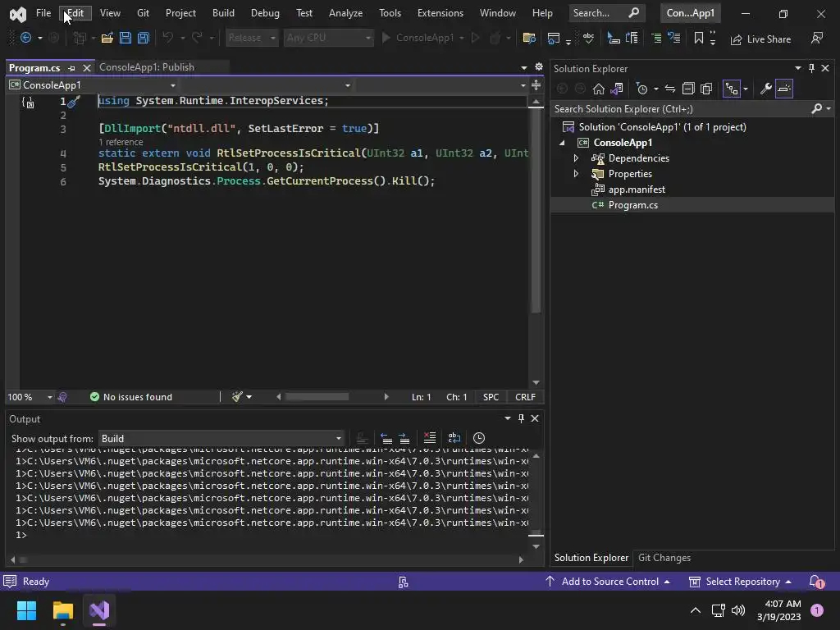Click the Find in Files icon
The image size is (840, 630).
[529, 38]
